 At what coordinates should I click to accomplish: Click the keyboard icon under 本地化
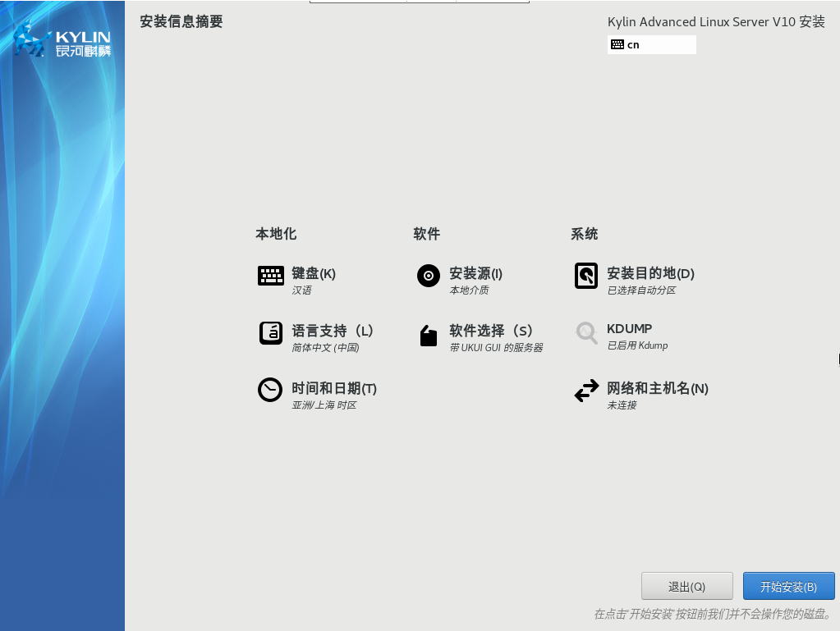(271, 276)
